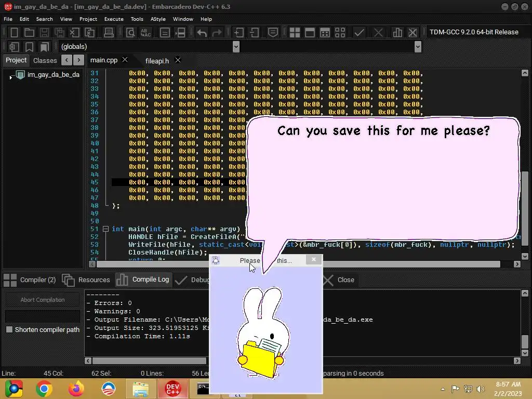Image resolution: width=532 pixels, height=399 pixels.
Task: Open the Execute menu
Action: [114, 19]
